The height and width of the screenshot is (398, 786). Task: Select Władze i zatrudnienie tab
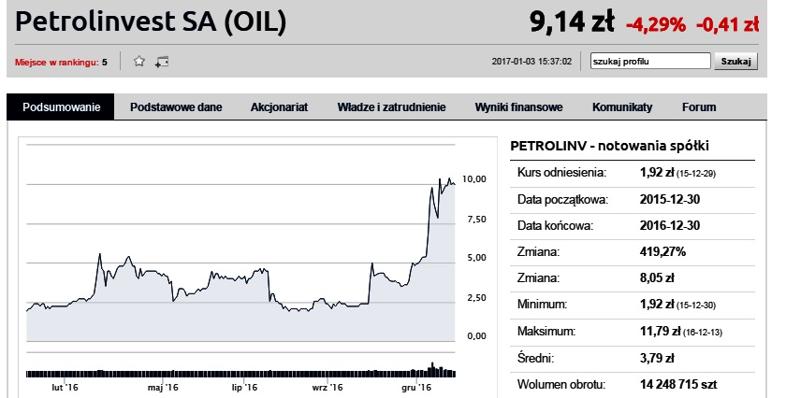(x=391, y=107)
